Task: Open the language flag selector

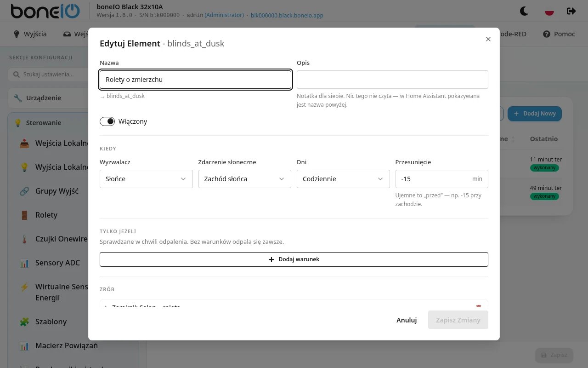Action: [x=549, y=11]
